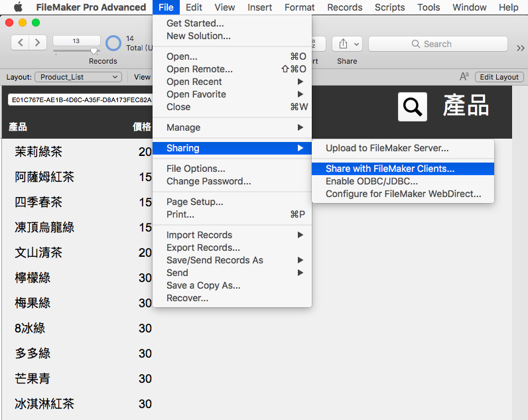
Task: Click the text formatting Aa icon
Action: coord(464,77)
